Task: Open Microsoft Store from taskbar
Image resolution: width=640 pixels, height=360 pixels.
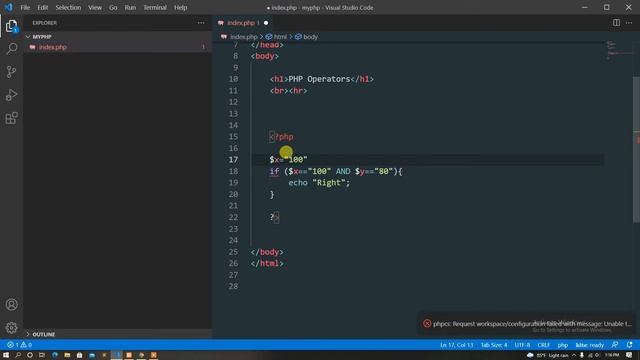Action: pos(79,355)
